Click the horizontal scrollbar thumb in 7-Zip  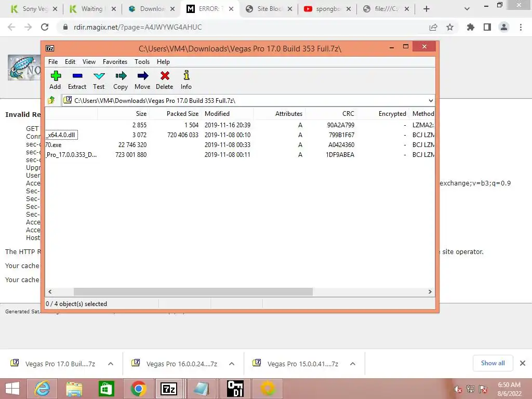[193, 291]
